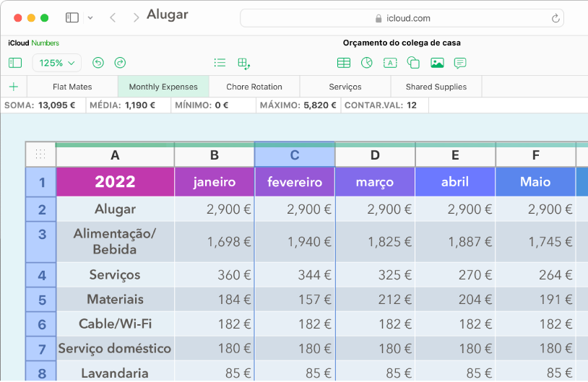This screenshot has width=588, height=382.
Task: Select row 5 header
Action: click(x=41, y=299)
